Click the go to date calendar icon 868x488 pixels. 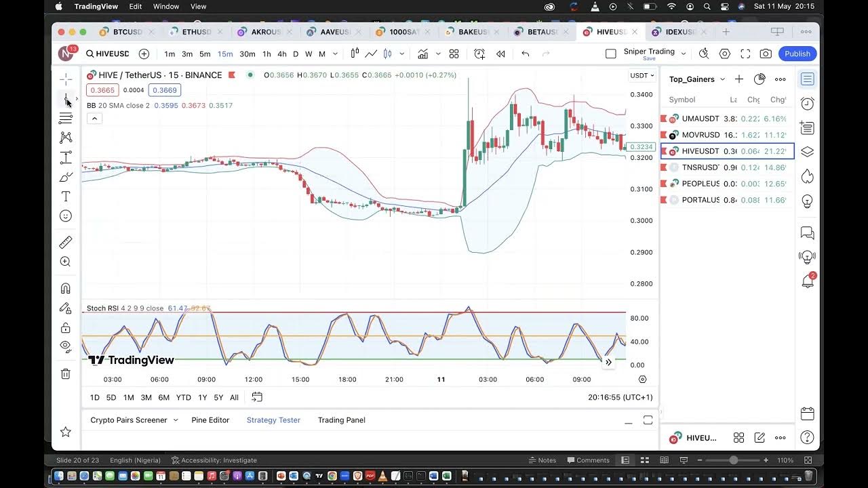[x=257, y=397]
